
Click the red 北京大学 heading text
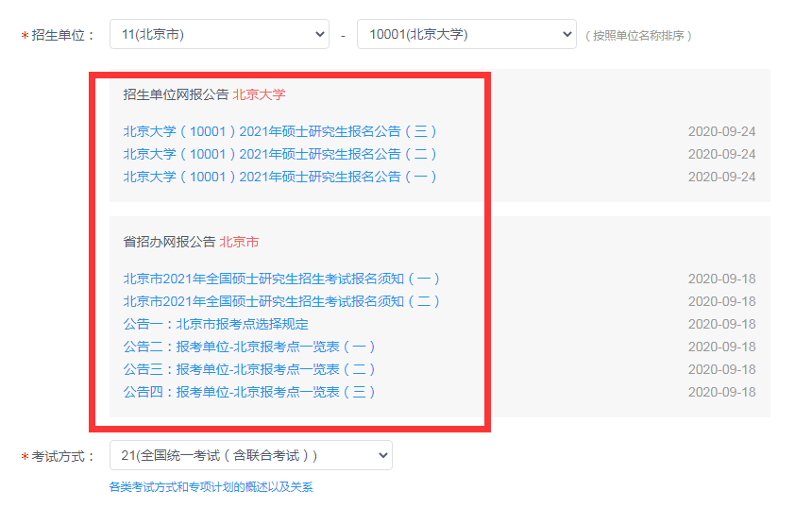[259, 94]
